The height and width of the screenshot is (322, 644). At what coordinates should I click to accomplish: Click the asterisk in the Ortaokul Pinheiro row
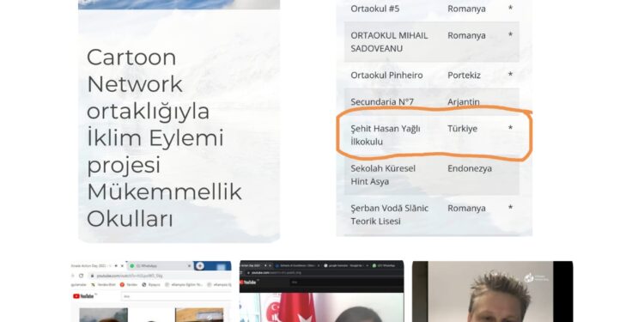[510, 75]
